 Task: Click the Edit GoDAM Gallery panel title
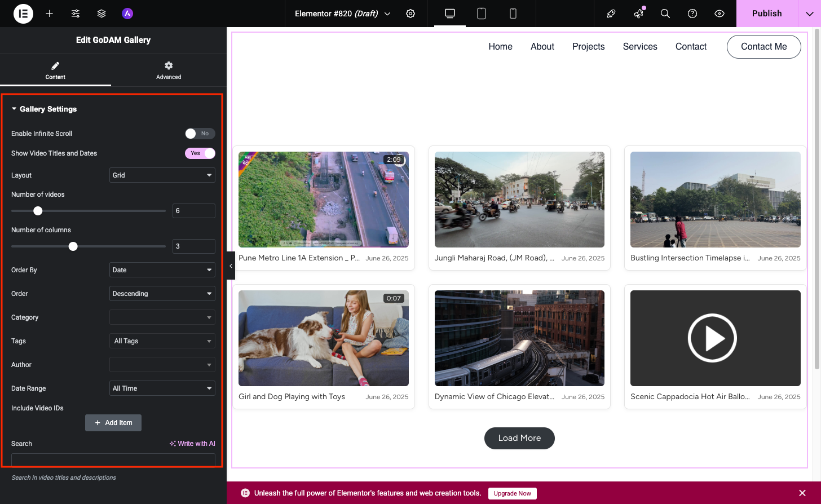pyautogui.click(x=113, y=40)
